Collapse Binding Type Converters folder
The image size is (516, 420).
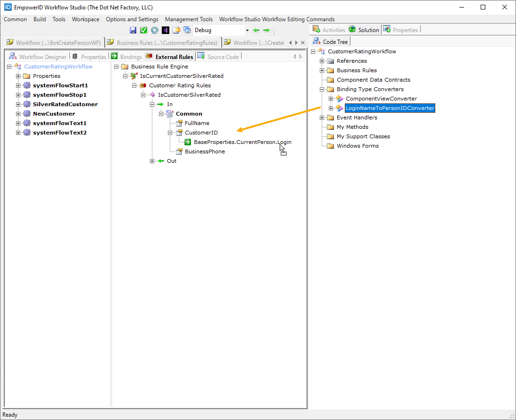(322, 89)
